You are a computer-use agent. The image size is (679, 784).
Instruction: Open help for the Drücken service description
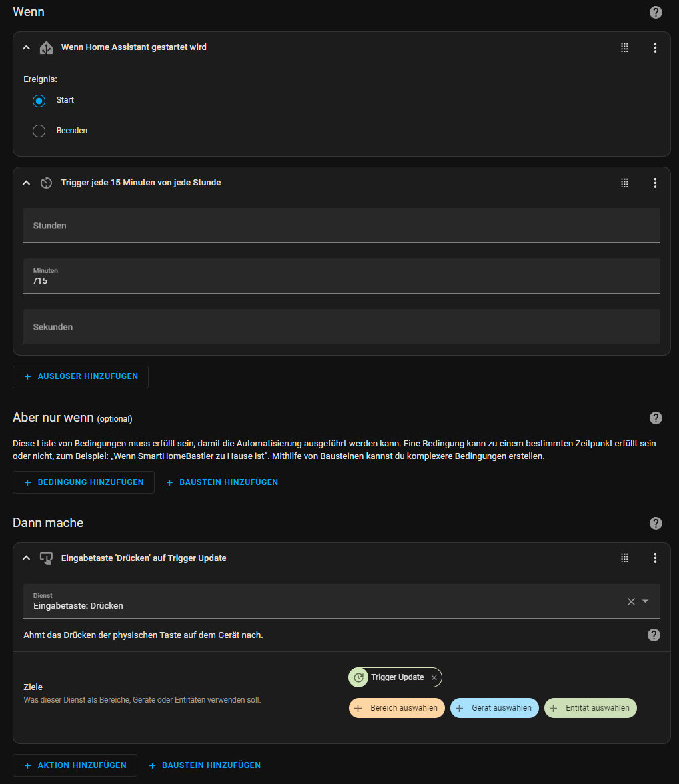tap(654, 635)
